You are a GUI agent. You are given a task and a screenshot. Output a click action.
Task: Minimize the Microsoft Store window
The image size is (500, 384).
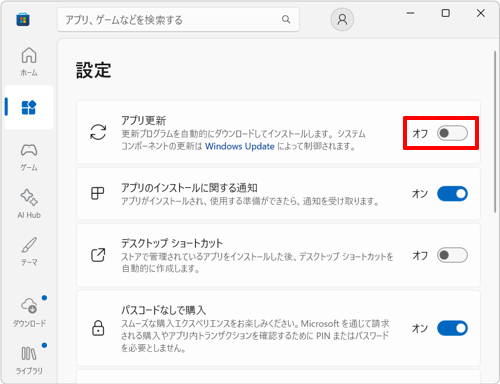coord(410,13)
